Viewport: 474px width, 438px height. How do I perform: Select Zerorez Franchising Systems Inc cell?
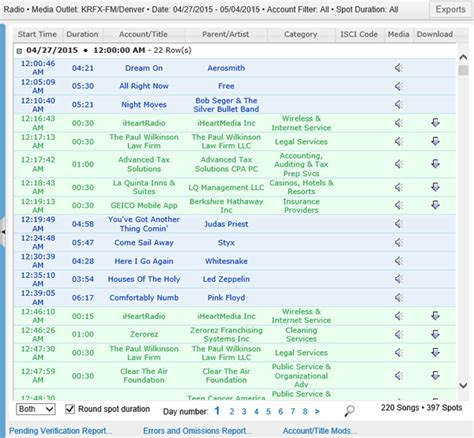click(226, 334)
